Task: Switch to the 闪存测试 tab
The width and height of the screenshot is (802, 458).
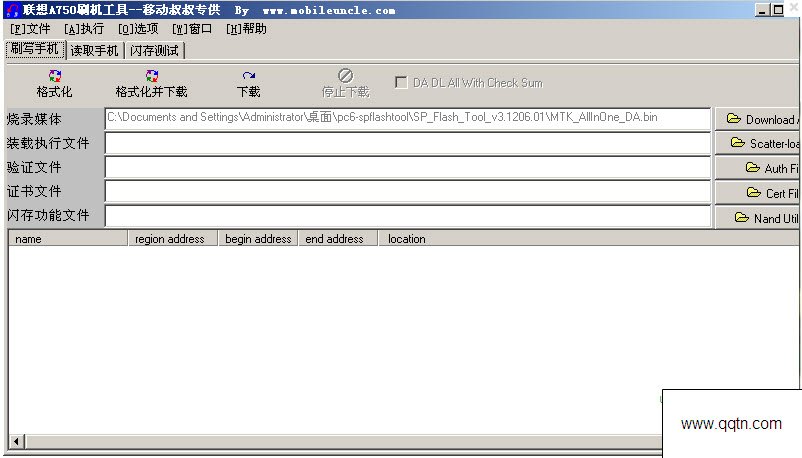Action: click(x=155, y=50)
